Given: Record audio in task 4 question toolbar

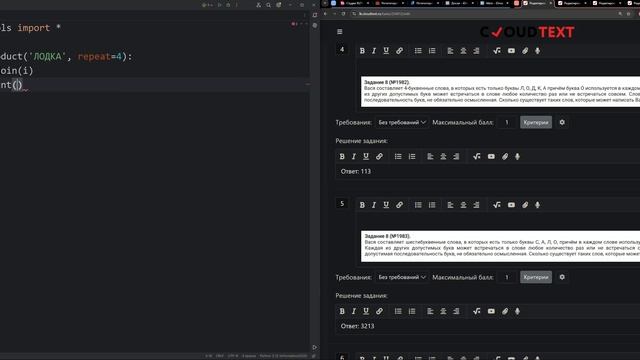Looking at the screenshot, I should click(x=538, y=51).
